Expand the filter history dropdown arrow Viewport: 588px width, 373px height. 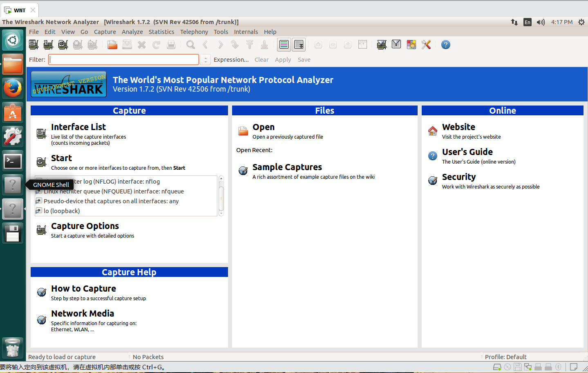[x=206, y=60]
